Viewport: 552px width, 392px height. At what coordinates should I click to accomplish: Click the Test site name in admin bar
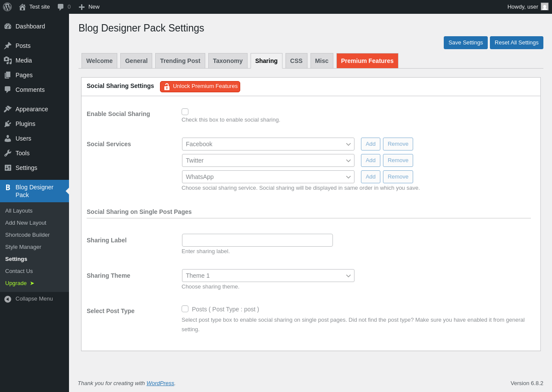point(40,7)
